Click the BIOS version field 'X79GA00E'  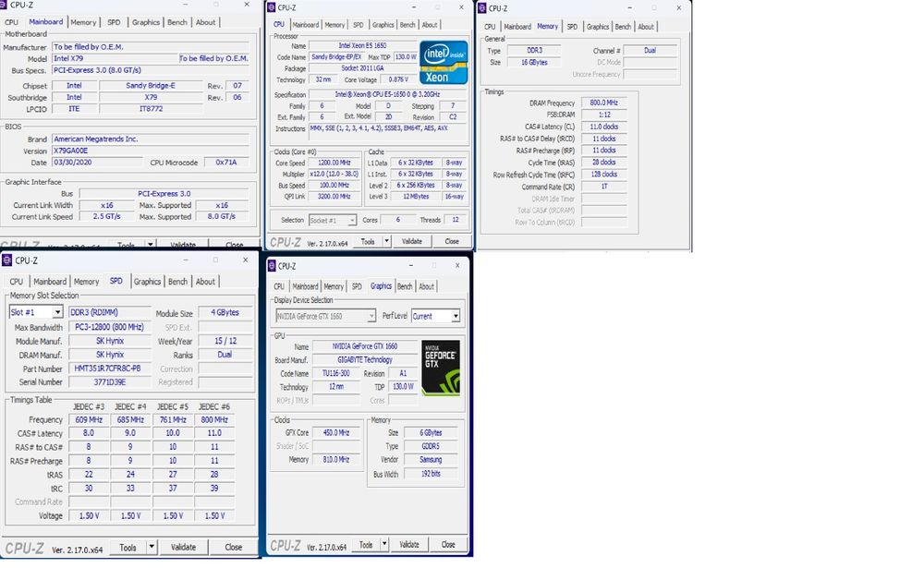(x=151, y=151)
